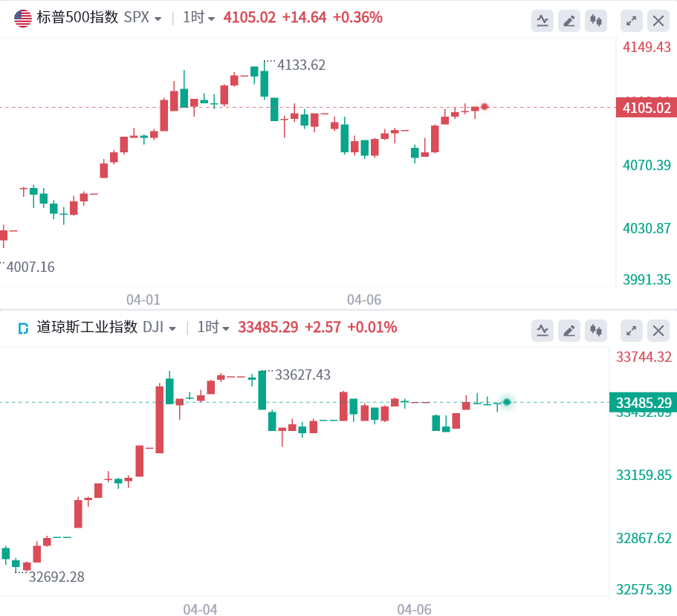
Task: Open SPX 1时 timeframe dropdown
Action: click(198, 18)
